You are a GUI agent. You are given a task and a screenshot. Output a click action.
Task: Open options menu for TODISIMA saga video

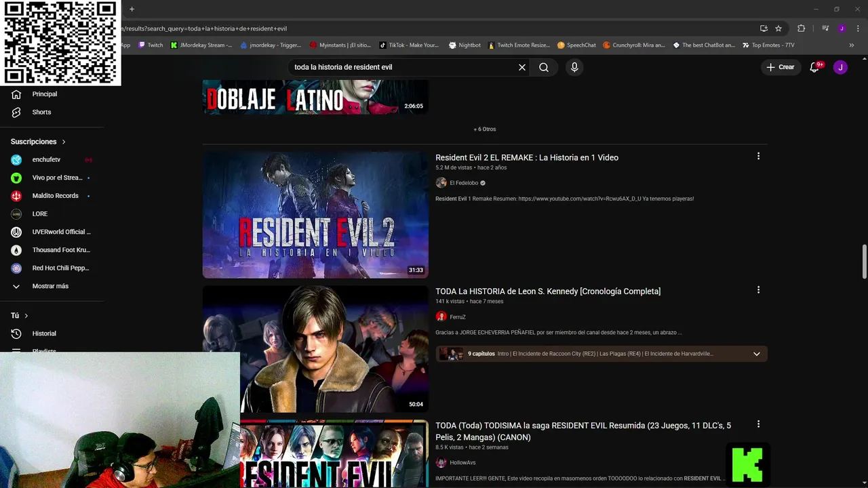pyautogui.click(x=758, y=424)
